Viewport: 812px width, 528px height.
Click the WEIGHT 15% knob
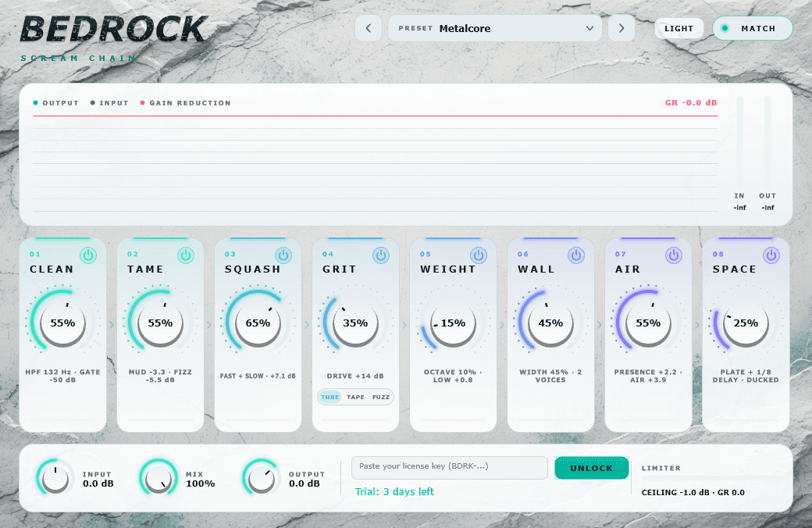[453, 323]
